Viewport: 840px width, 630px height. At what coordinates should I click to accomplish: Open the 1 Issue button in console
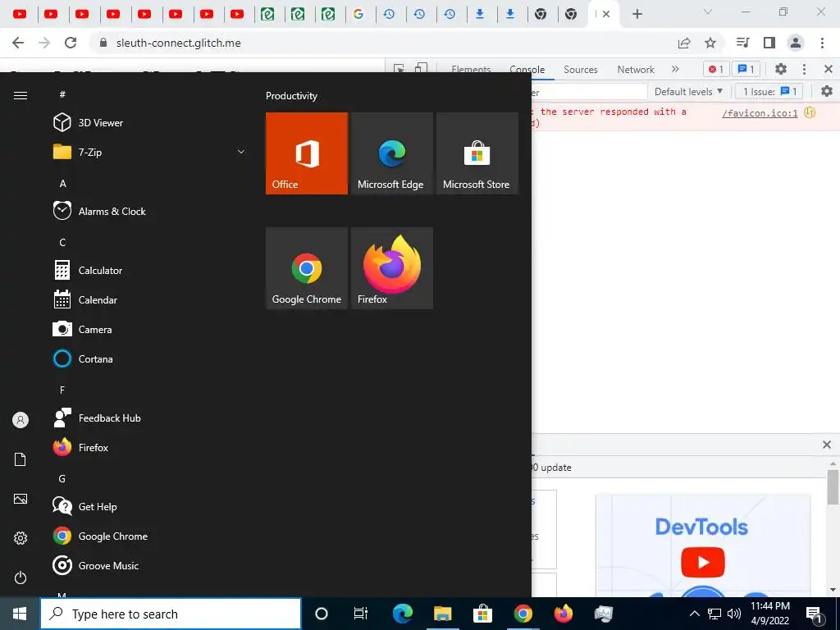click(769, 92)
